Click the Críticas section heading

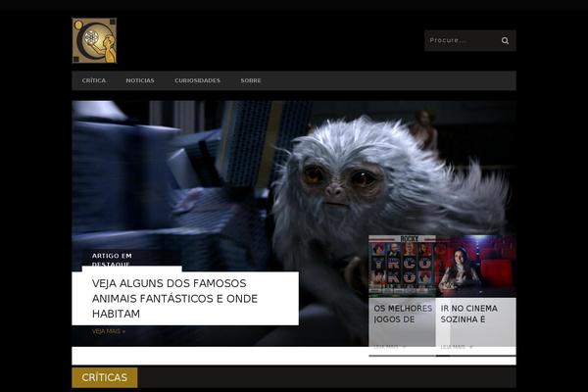tap(105, 377)
